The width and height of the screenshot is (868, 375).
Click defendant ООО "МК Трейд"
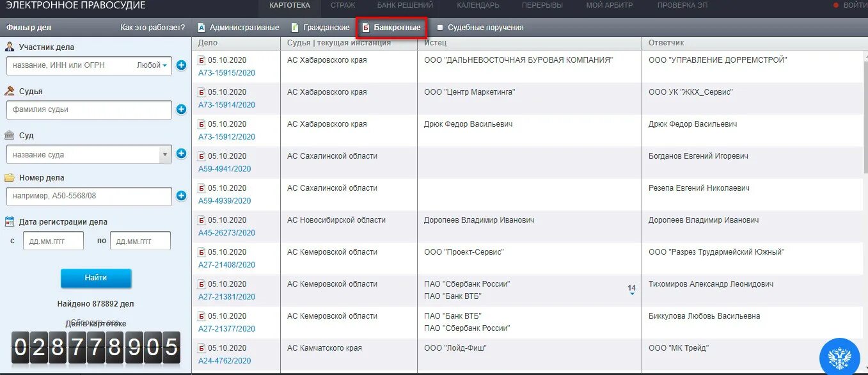[679, 348]
